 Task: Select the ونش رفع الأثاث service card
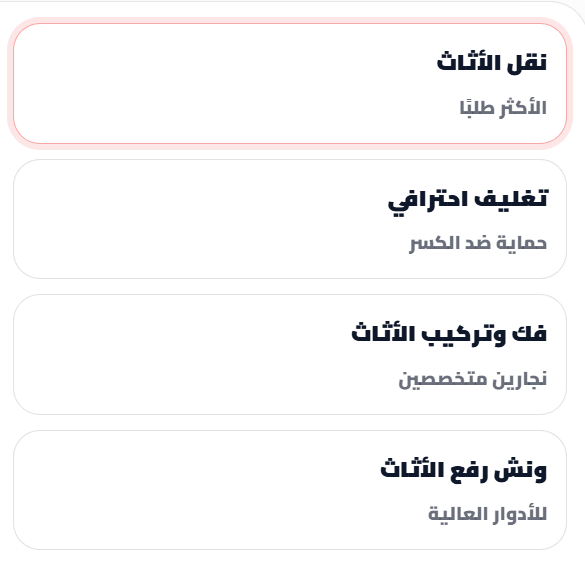(290, 490)
